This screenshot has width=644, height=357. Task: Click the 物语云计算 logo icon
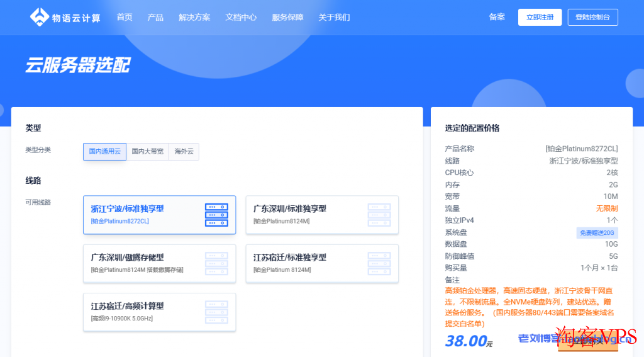pos(40,17)
